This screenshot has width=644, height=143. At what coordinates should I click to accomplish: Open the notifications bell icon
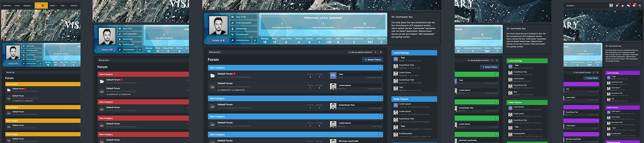pos(618,5)
